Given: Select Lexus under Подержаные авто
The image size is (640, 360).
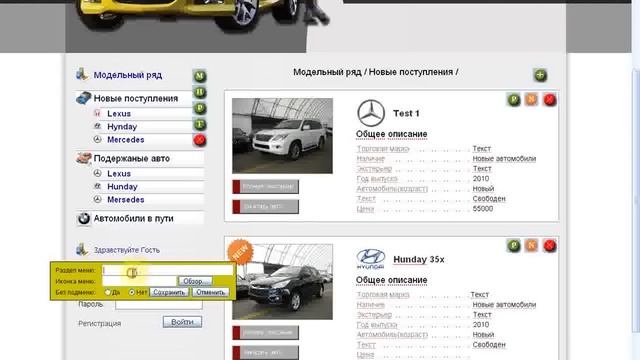Looking at the screenshot, I should tap(119, 173).
